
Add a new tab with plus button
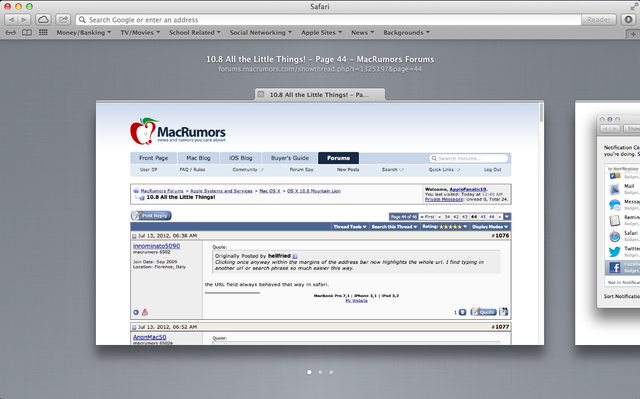(633, 34)
